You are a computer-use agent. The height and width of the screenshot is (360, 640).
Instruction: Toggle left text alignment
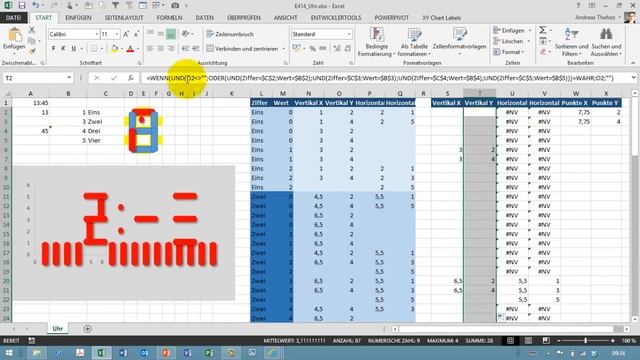pyautogui.click(x=150, y=49)
